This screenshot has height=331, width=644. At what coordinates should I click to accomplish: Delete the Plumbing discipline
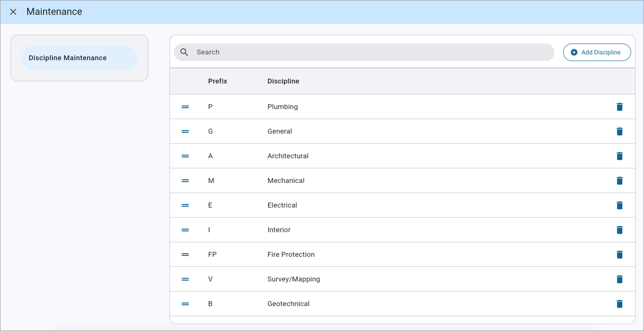coord(620,107)
